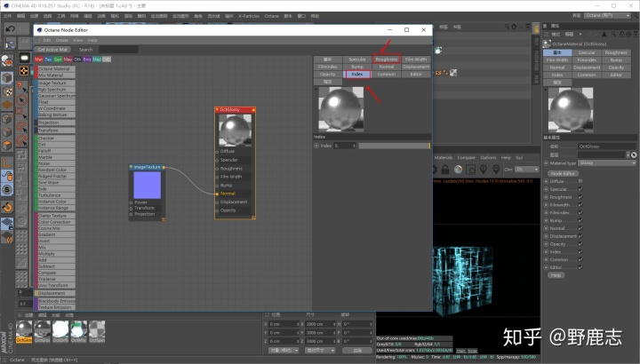Viewport: 640px width, 364px height.
Task: Select the OctDiff material thumbnail
Action: coord(60,331)
